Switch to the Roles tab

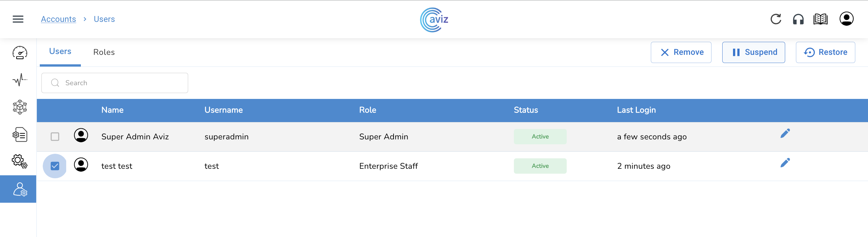click(x=104, y=52)
